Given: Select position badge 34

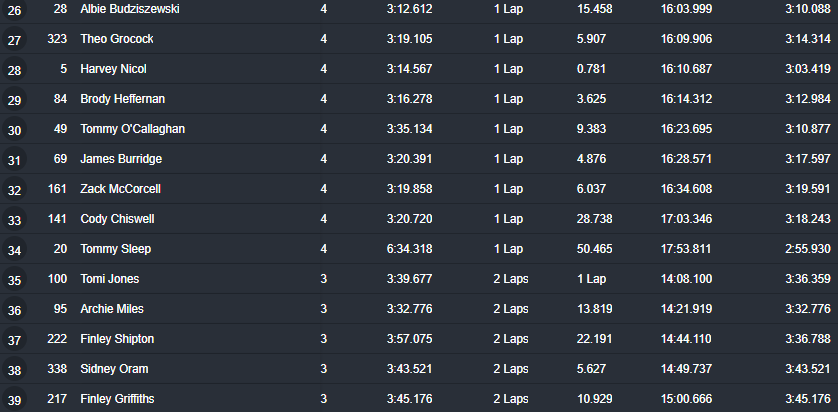Looking at the screenshot, I should click(14, 250).
